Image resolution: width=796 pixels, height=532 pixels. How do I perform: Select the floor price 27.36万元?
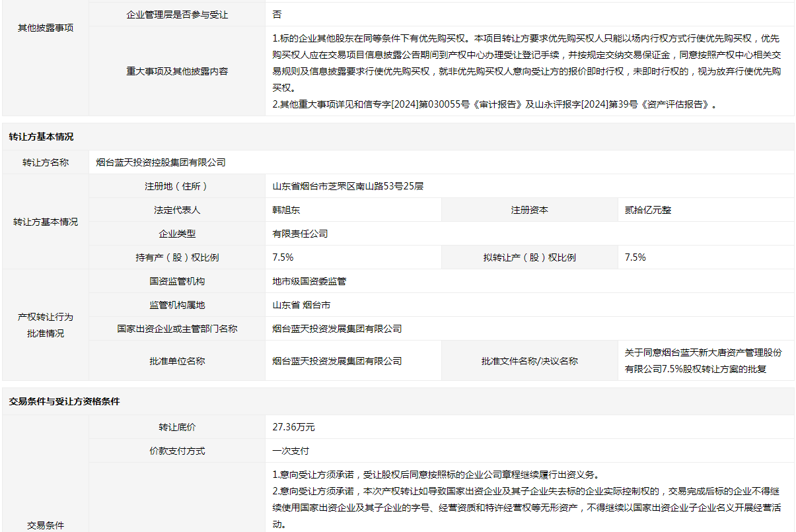point(293,427)
